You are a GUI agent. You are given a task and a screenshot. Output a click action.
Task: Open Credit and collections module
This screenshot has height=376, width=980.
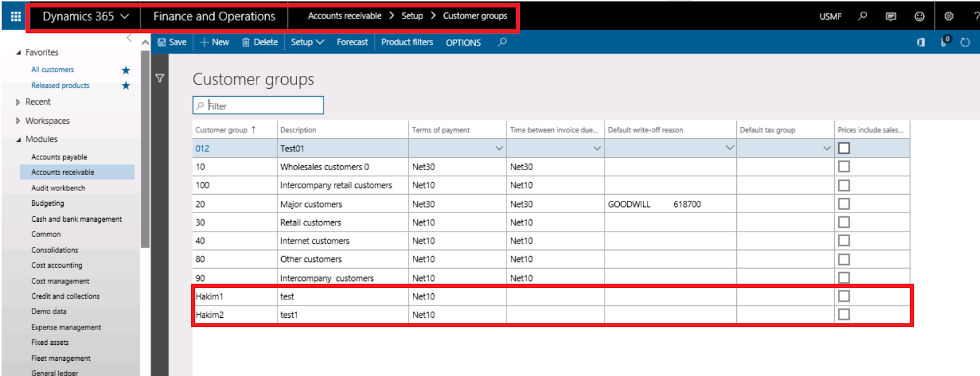tap(66, 296)
